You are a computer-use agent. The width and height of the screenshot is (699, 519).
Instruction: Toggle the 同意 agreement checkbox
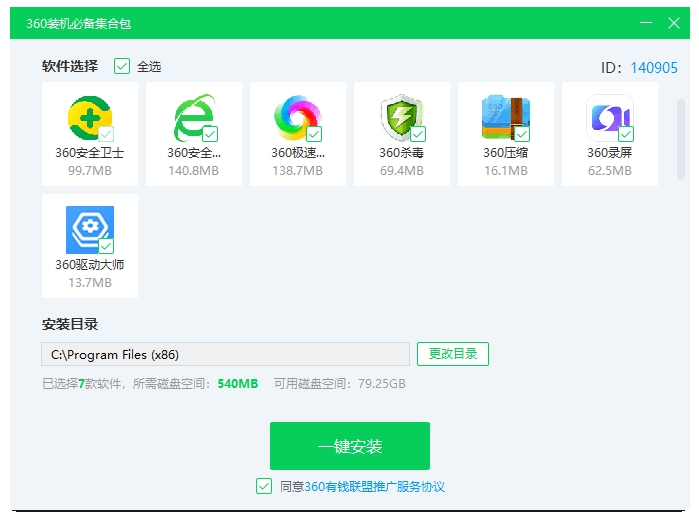tap(264, 486)
